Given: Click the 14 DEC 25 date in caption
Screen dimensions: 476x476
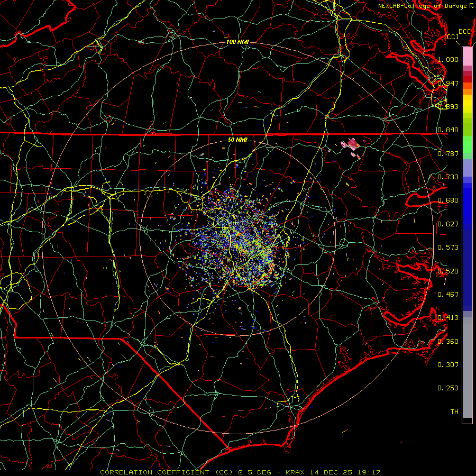Looking at the screenshot, I should 331,472.
